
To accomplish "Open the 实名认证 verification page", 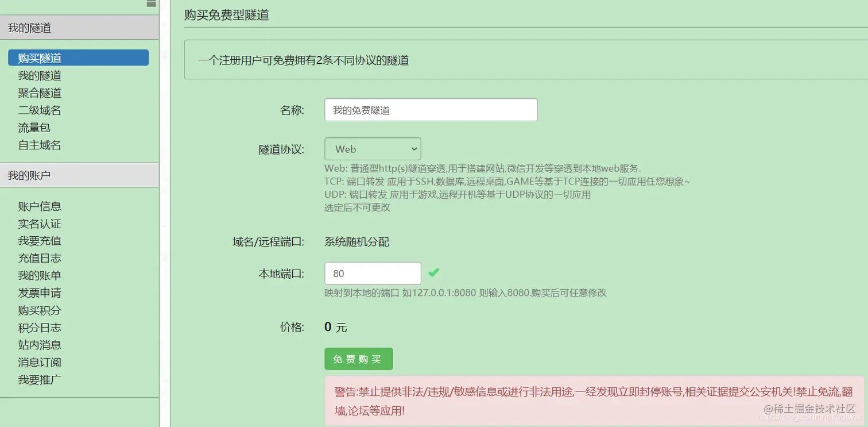I will point(39,224).
